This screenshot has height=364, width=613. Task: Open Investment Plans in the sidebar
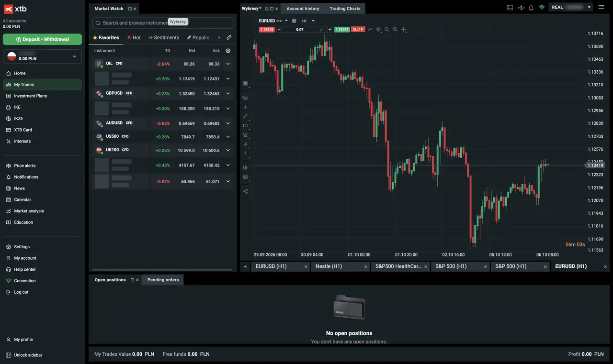pos(42,96)
